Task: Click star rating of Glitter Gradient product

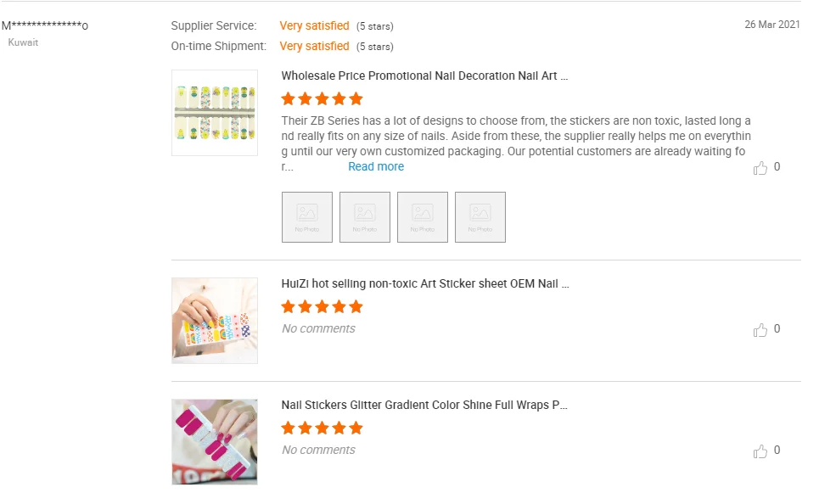Action: pyautogui.click(x=322, y=428)
